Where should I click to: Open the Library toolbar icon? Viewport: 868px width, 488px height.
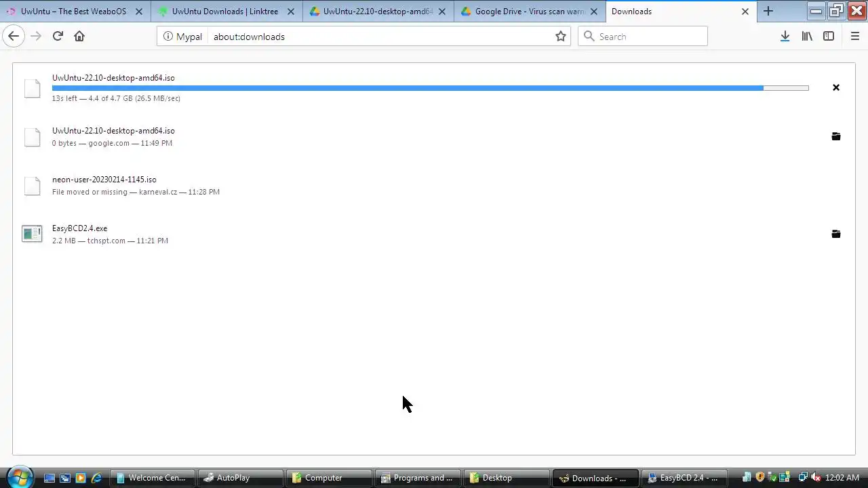click(807, 37)
